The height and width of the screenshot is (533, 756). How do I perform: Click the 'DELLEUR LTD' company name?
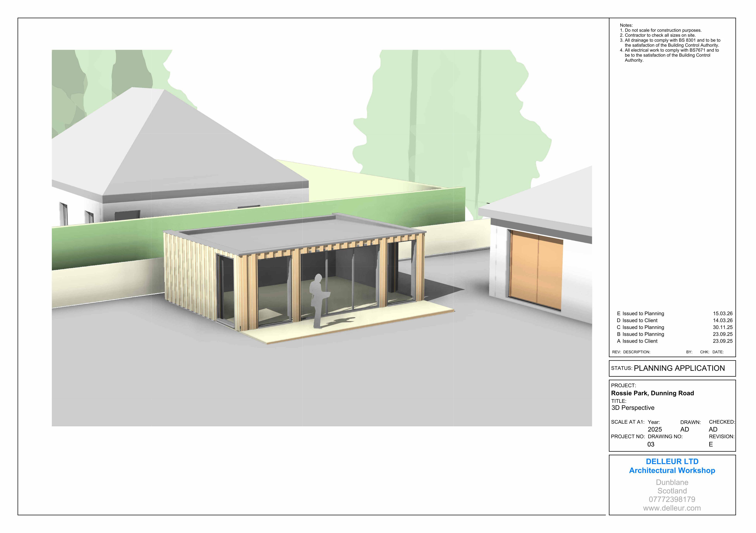click(672, 461)
